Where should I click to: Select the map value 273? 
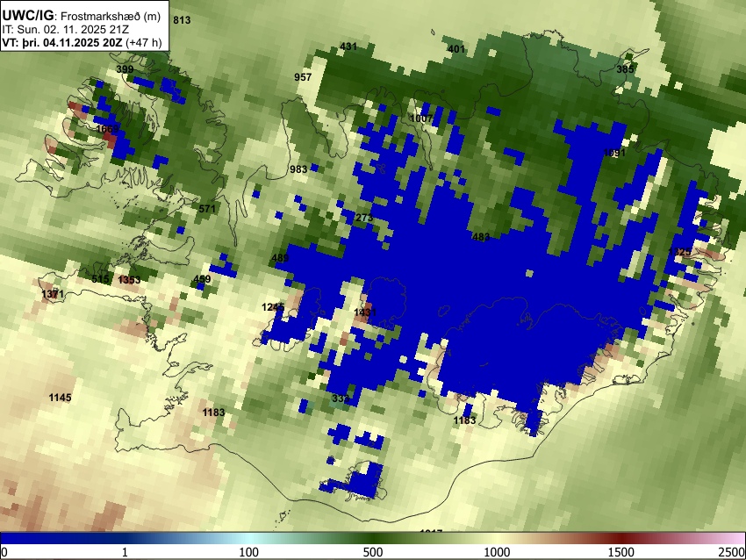pyautogui.click(x=364, y=218)
